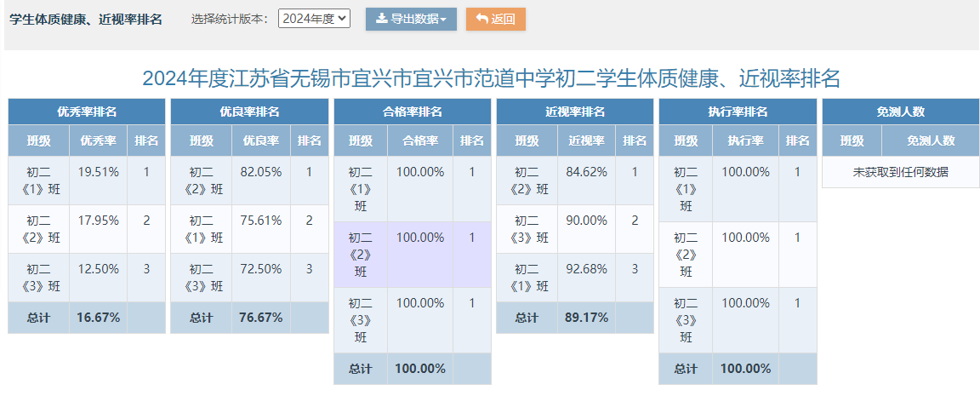
Task: Click the main heading for 2024年度范道中学初二
Action: (x=491, y=79)
